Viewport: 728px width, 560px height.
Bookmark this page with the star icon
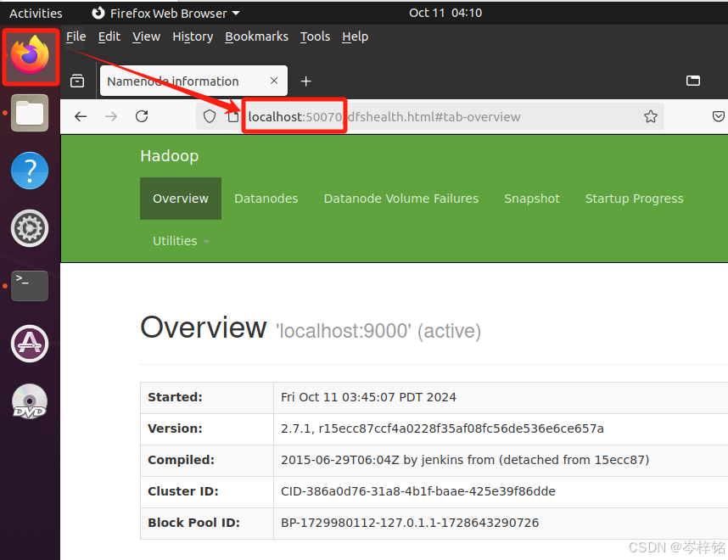(x=651, y=116)
